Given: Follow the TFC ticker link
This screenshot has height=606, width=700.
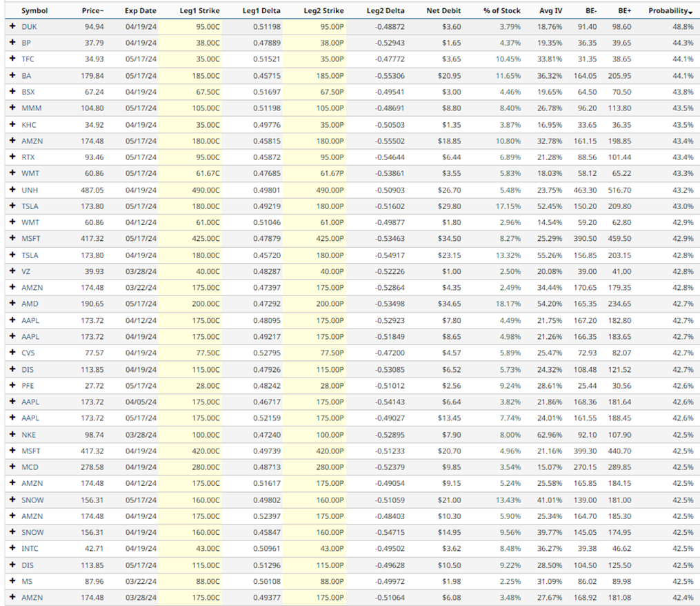Looking at the screenshot, I should 28,59.
